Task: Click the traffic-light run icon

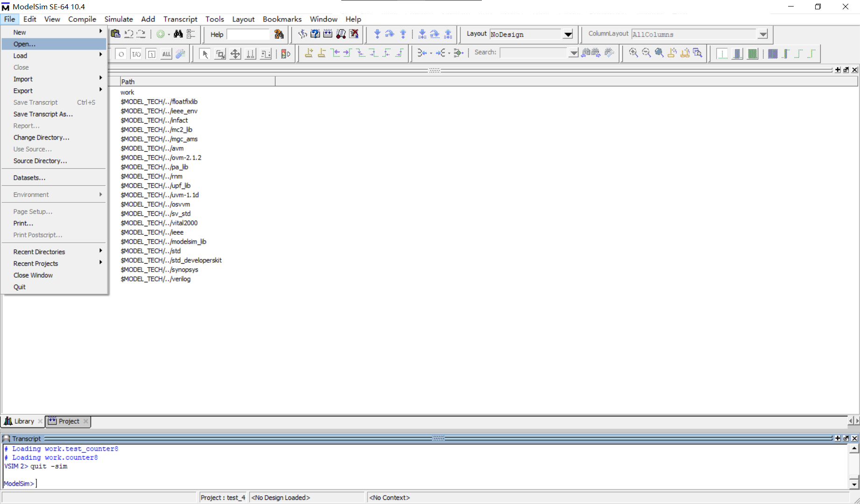Action: point(286,54)
